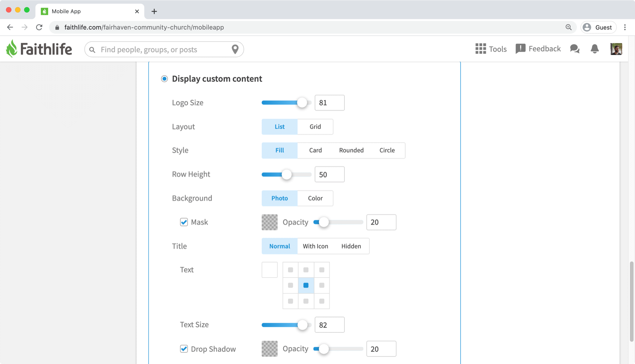Click the Mask Opacity value field
Image resolution: width=635 pixels, height=364 pixels.
pos(381,222)
